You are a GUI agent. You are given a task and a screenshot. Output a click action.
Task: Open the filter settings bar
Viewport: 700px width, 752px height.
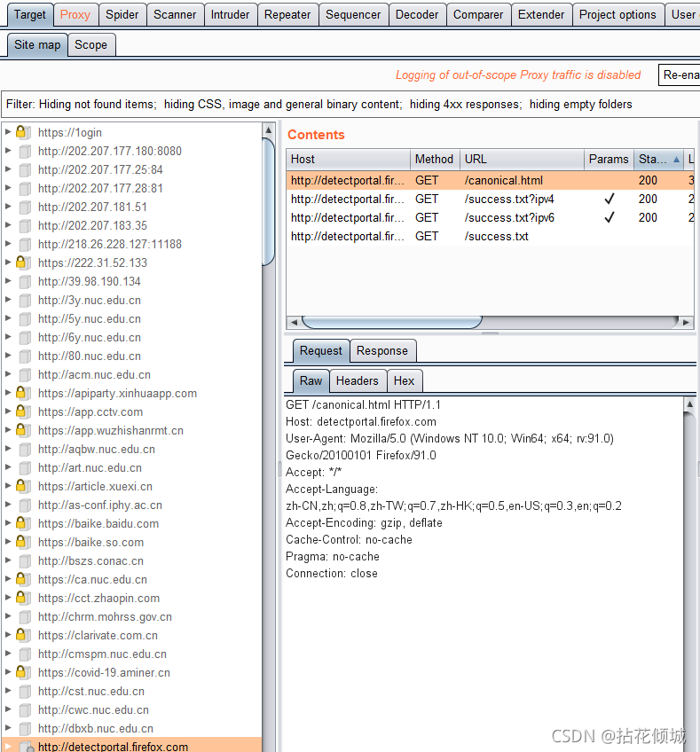(350, 104)
